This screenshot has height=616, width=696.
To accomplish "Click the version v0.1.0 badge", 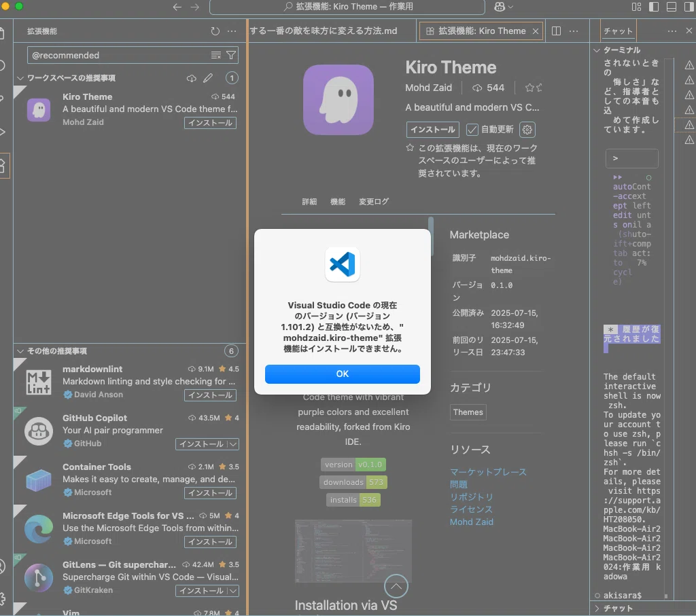I will pos(353,465).
